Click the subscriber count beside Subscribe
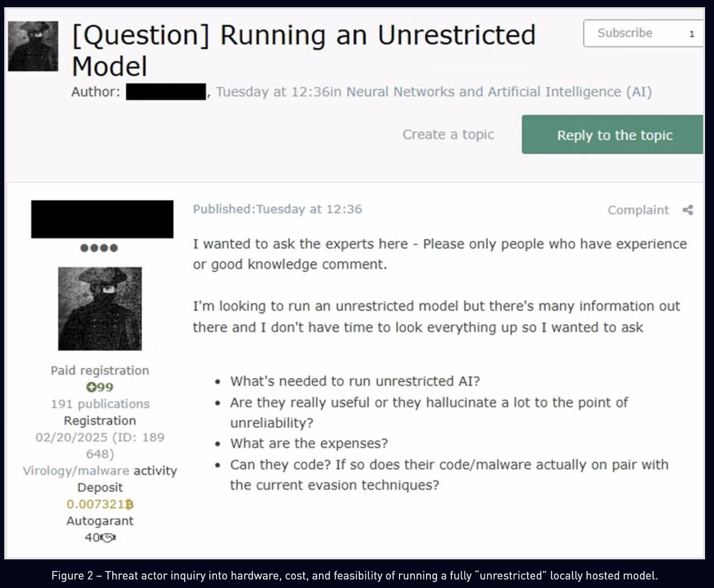714x588 pixels. click(x=692, y=33)
